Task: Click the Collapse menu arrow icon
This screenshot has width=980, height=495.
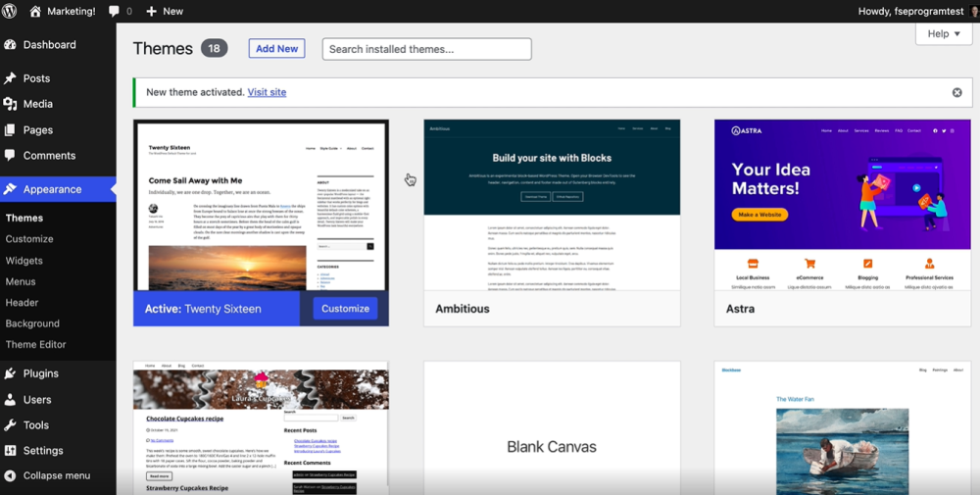Action: (x=10, y=475)
